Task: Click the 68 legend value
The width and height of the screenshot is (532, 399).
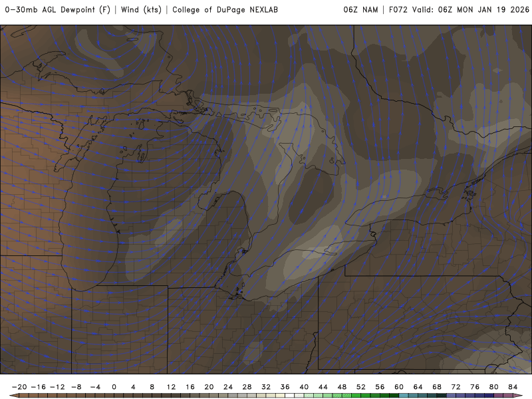Action: point(437,387)
